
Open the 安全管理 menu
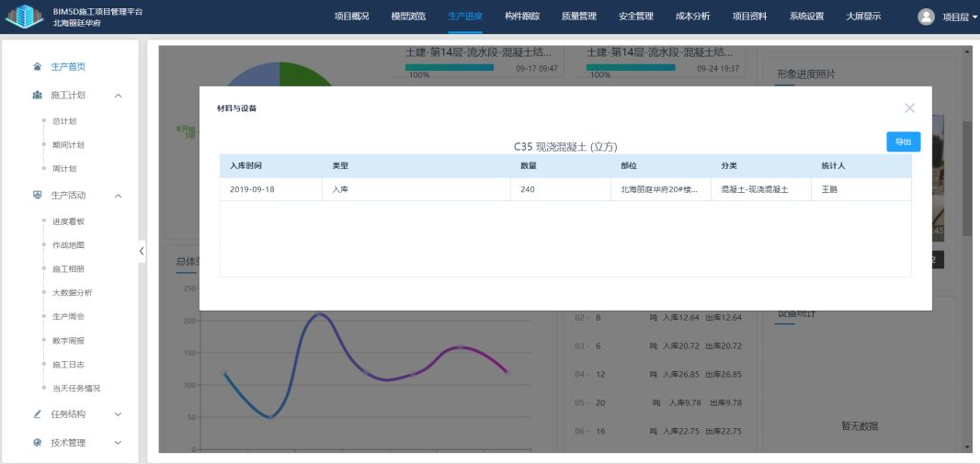point(635,17)
